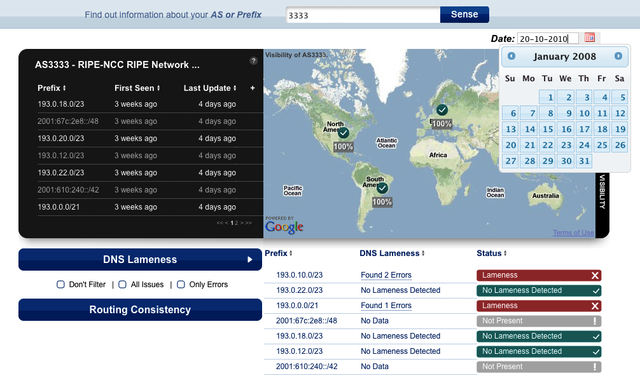
Task: Open the calendar picker icon
Action: tap(589, 38)
